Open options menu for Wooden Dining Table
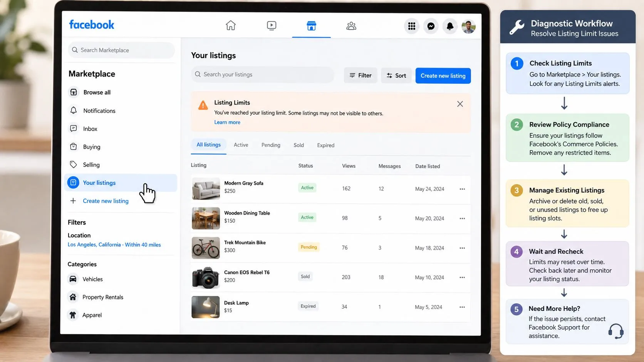644x362 pixels. pos(462,219)
